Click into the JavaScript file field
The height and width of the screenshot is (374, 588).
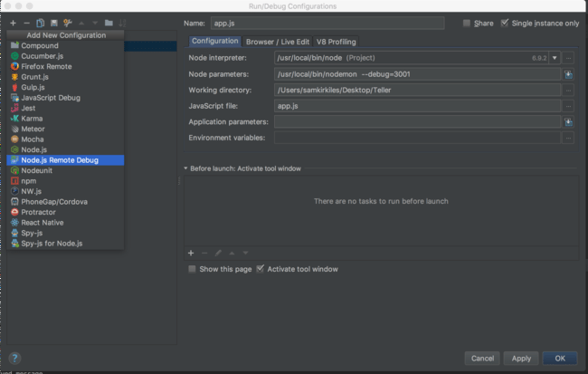(x=416, y=106)
